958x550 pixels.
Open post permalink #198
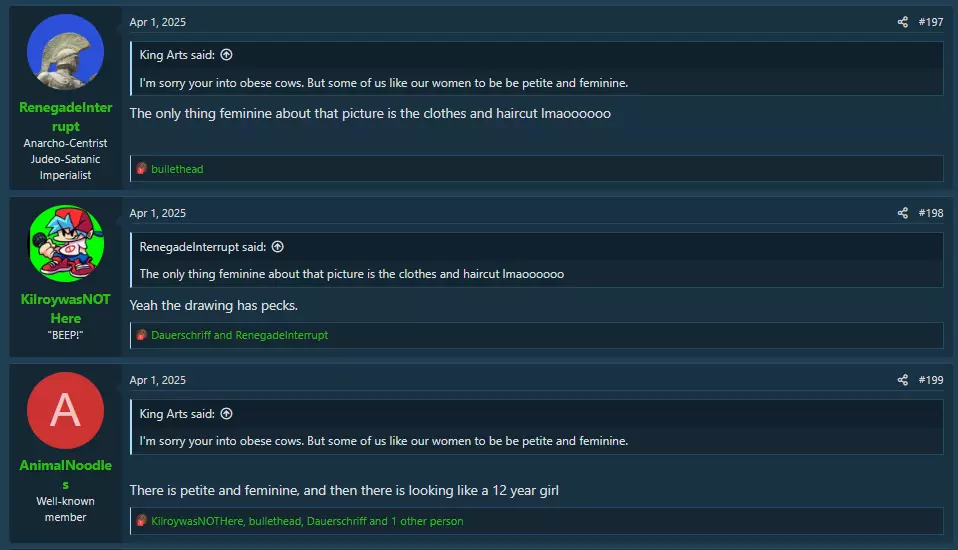[x=931, y=213]
